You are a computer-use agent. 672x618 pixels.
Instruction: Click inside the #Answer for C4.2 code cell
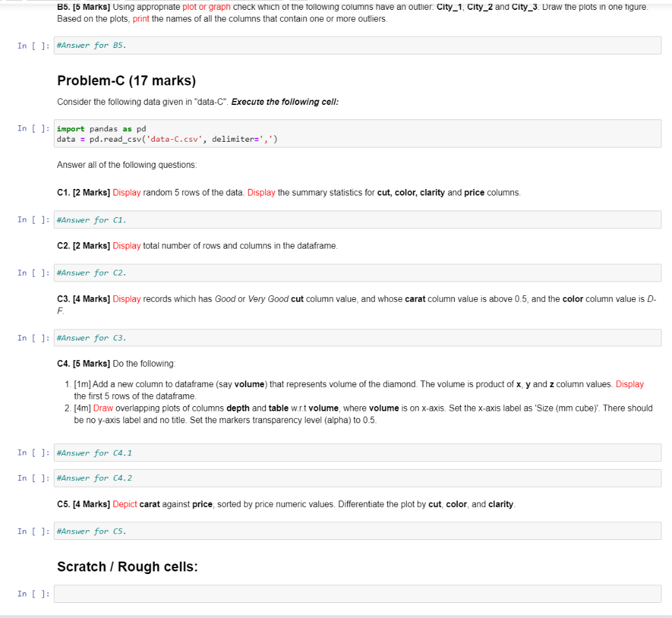tap(262, 478)
